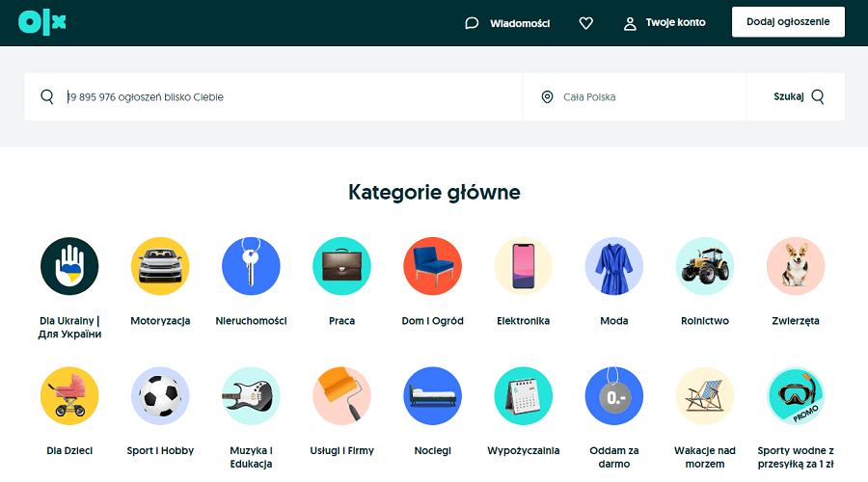The image size is (868, 482).
Task: Open Zwierzęta category corgi dog icon
Action: point(796,266)
